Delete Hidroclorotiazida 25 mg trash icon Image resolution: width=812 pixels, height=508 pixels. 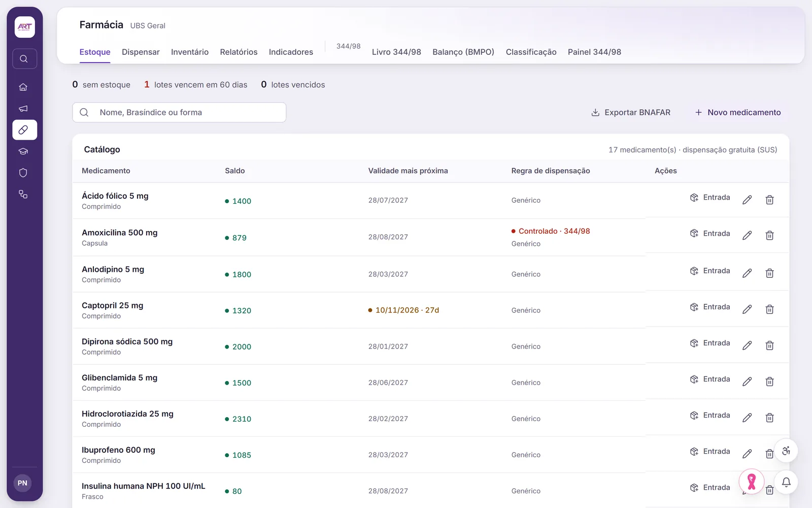769,418
